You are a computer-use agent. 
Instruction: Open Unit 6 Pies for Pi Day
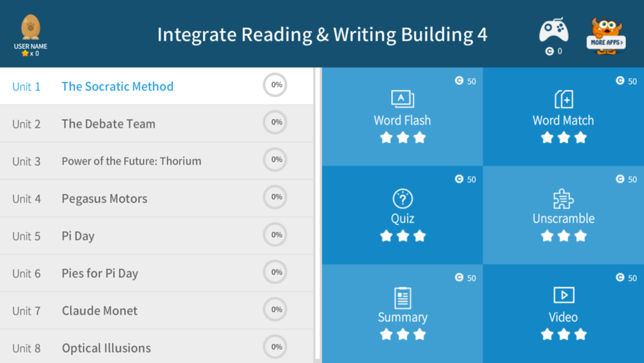(x=156, y=273)
